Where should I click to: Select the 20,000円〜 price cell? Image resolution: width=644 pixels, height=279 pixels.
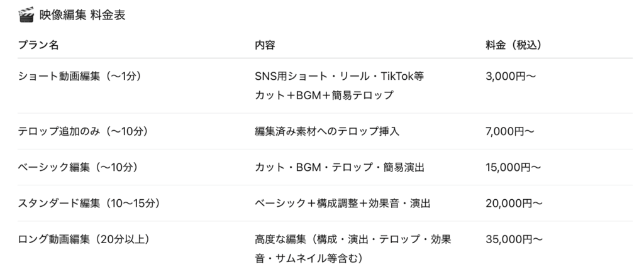tap(514, 203)
